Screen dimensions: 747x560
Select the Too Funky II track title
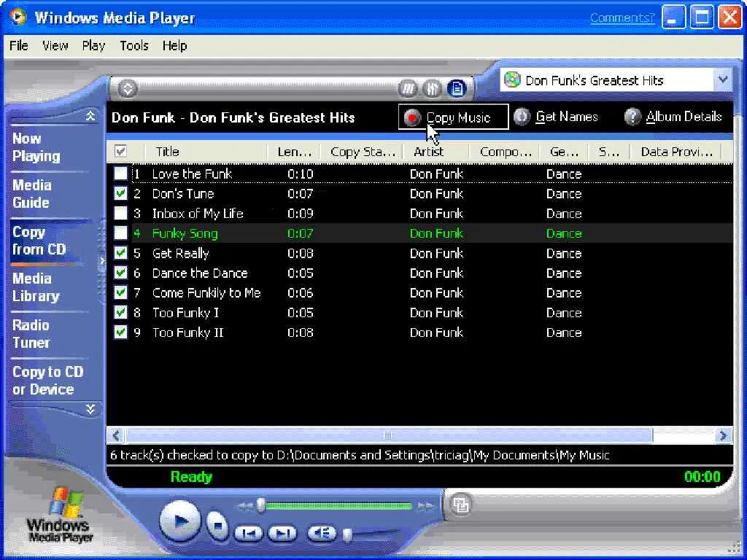tap(187, 332)
